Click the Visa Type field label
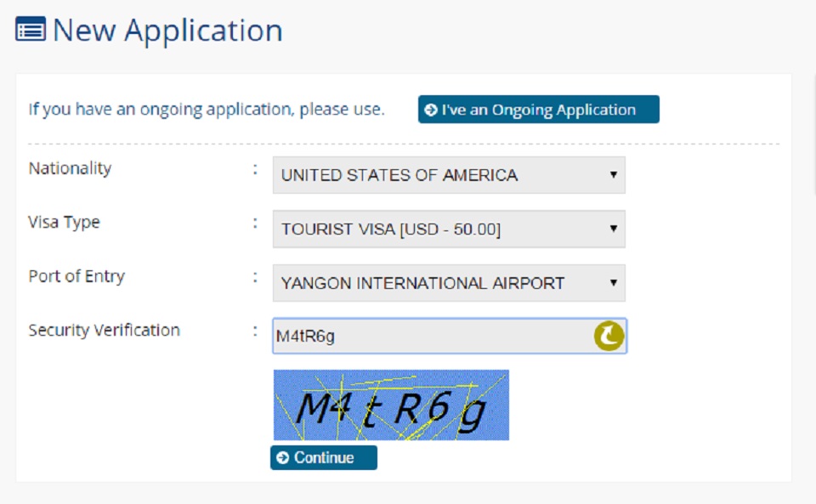 [x=64, y=222]
